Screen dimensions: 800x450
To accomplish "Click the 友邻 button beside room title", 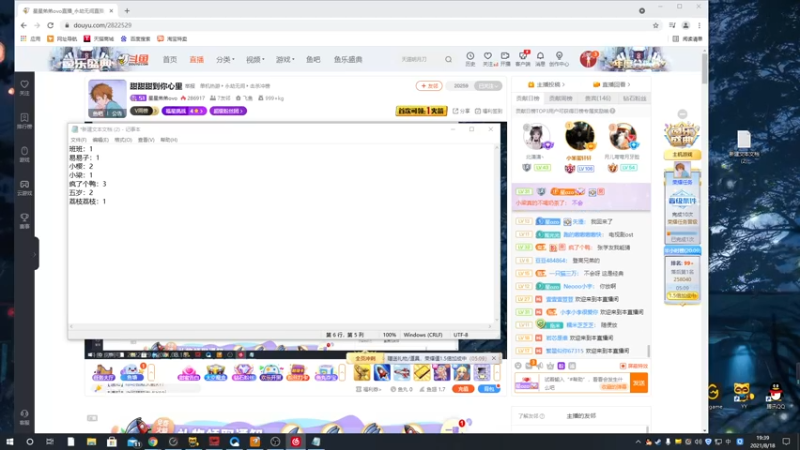I will pos(429,86).
